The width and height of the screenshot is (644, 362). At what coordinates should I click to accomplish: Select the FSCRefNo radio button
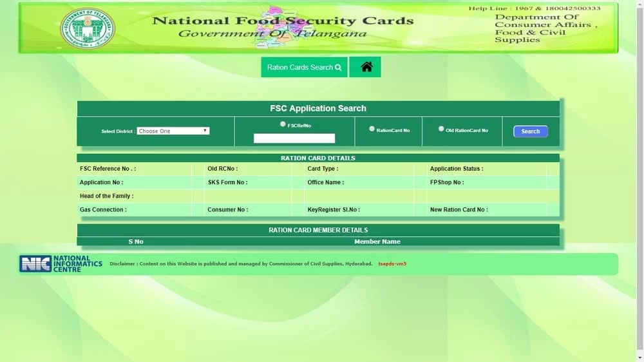coord(283,124)
